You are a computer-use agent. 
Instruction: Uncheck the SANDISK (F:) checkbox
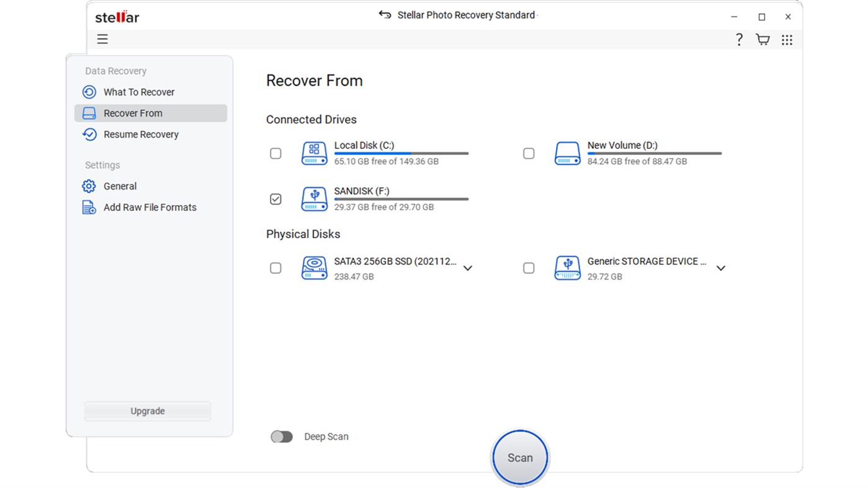(x=275, y=199)
